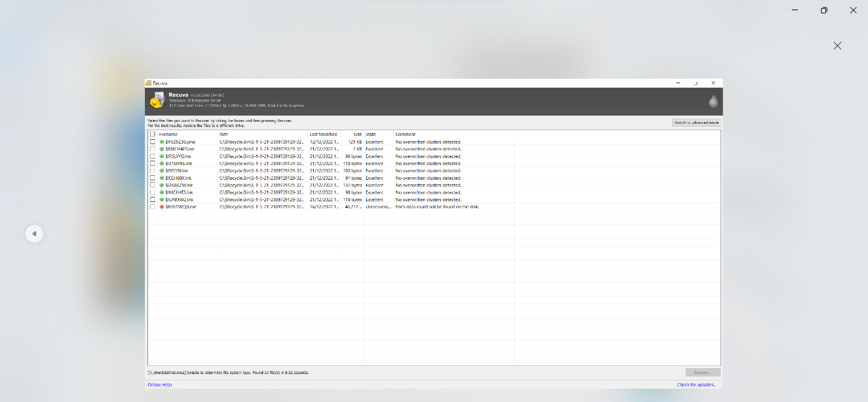Select the $I2K8KZM.lnk file name
This screenshot has width=868, height=402.
coord(179,185)
